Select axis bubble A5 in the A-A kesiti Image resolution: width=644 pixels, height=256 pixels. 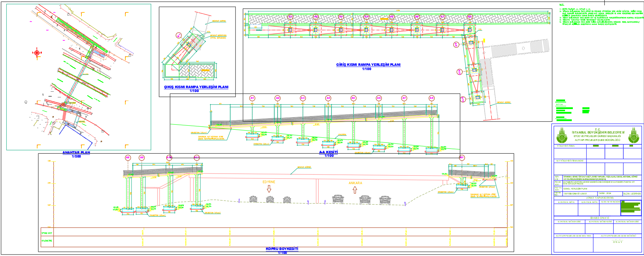tap(353, 98)
